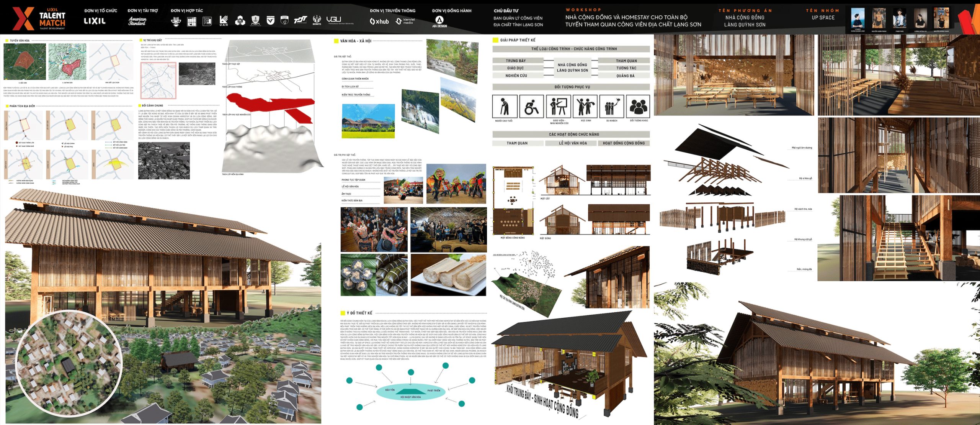Select the wheelchair user icon
Image resolution: width=980 pixels, height=425 pixels.
coord(531,106)
